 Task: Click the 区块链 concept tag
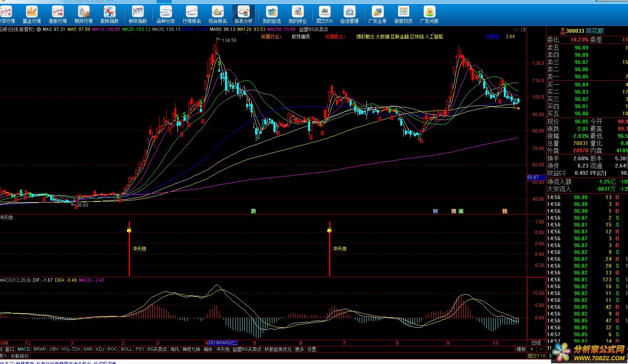point(417,37)
